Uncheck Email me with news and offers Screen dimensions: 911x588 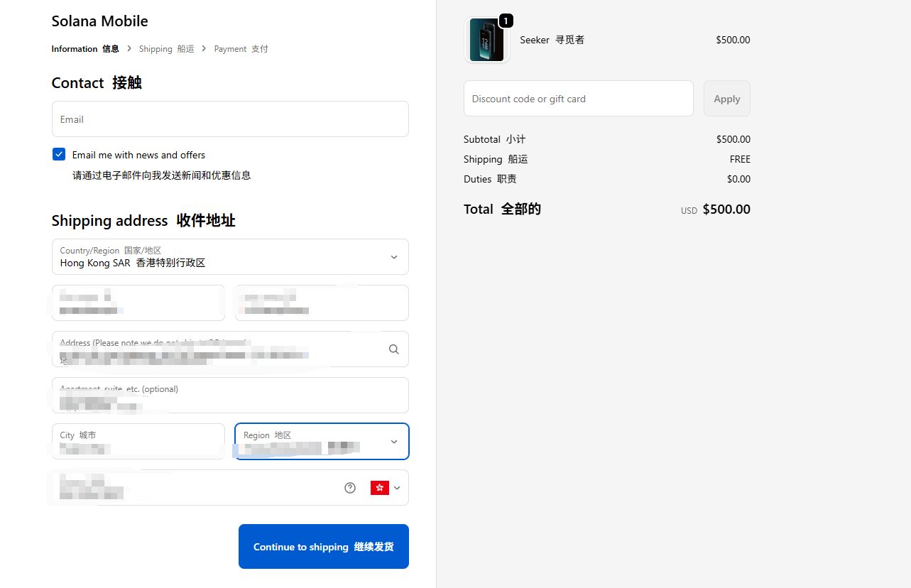coord(59,155)
